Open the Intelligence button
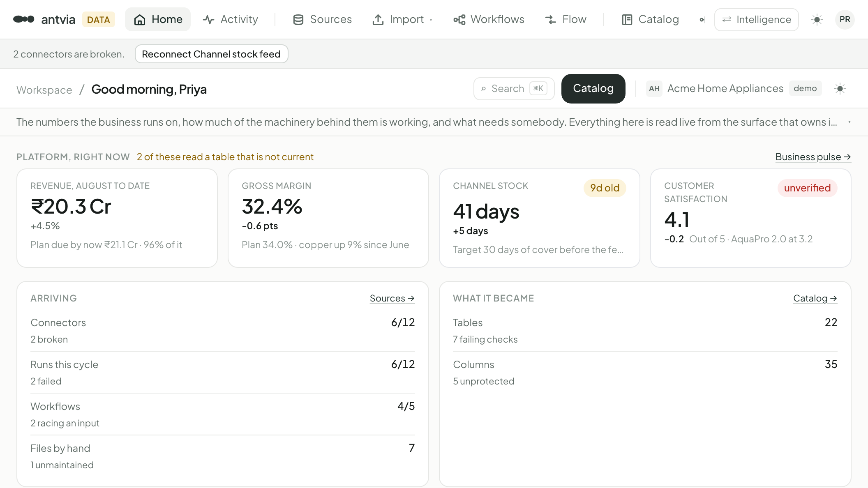 (x=756, y=20)
